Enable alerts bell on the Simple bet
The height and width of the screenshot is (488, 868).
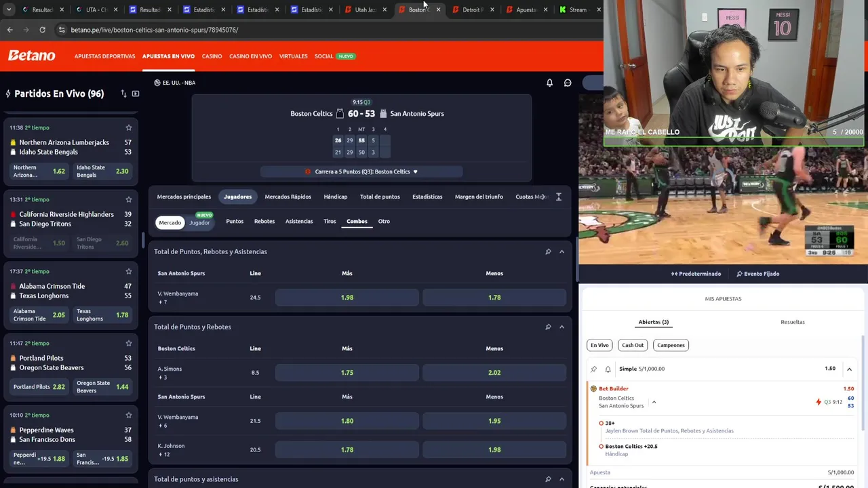coord(608,369)
